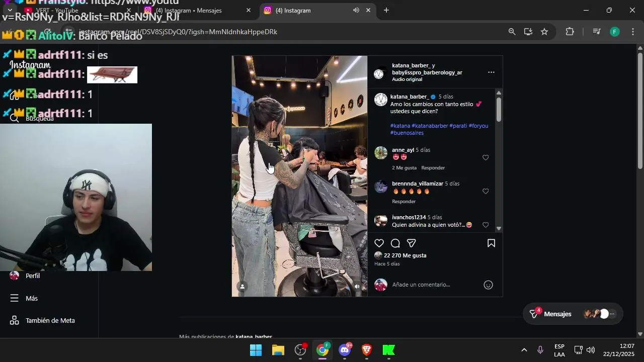The image size is (644, 362).
Task: Click the comments scrollbar thumb
Action: 499,109
